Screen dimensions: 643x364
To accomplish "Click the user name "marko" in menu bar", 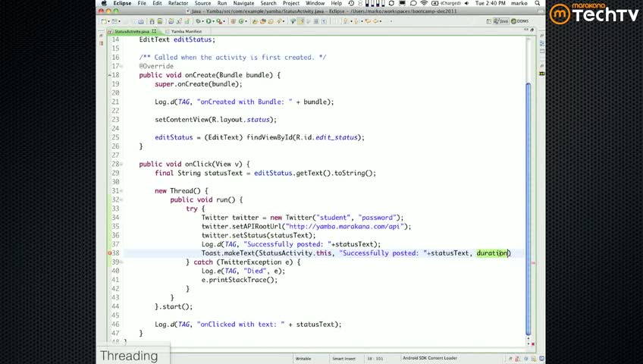I will click(x=519, y=3).
